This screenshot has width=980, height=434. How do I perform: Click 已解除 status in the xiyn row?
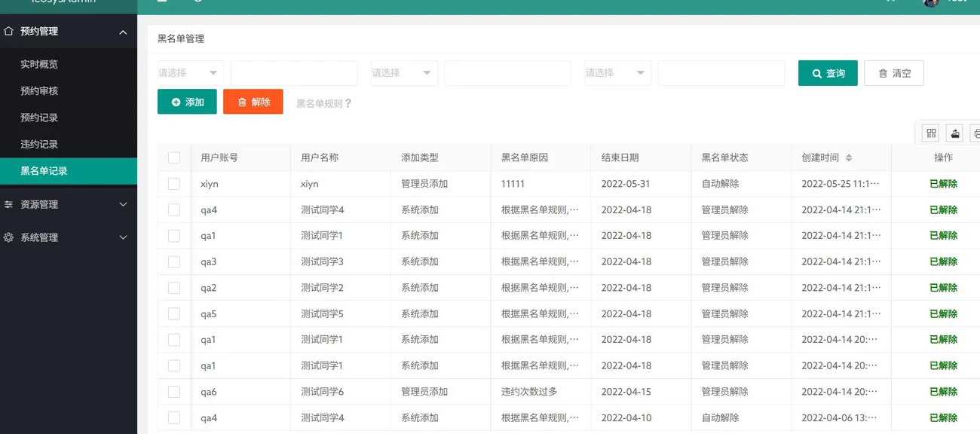pyautogui.click(x=943, y=184)
